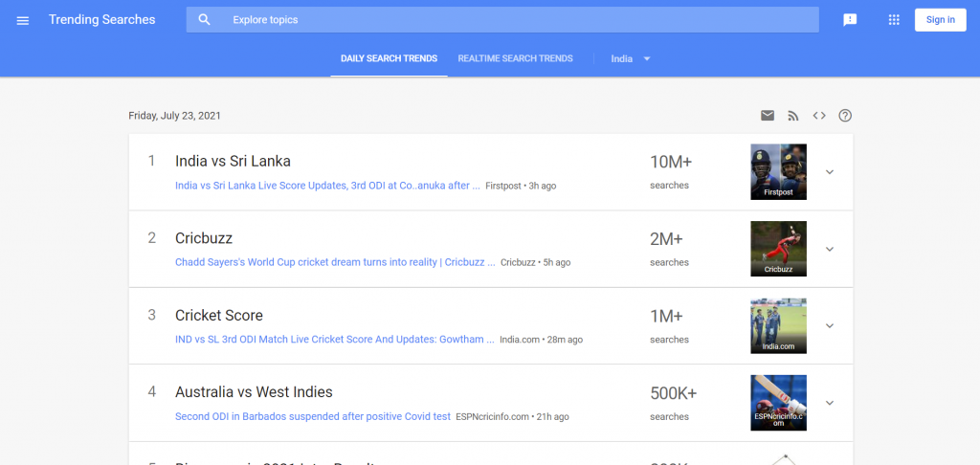The image size is (980, 465).
Task: Click the email subscription envelope icon
Action: pos(768,116)
